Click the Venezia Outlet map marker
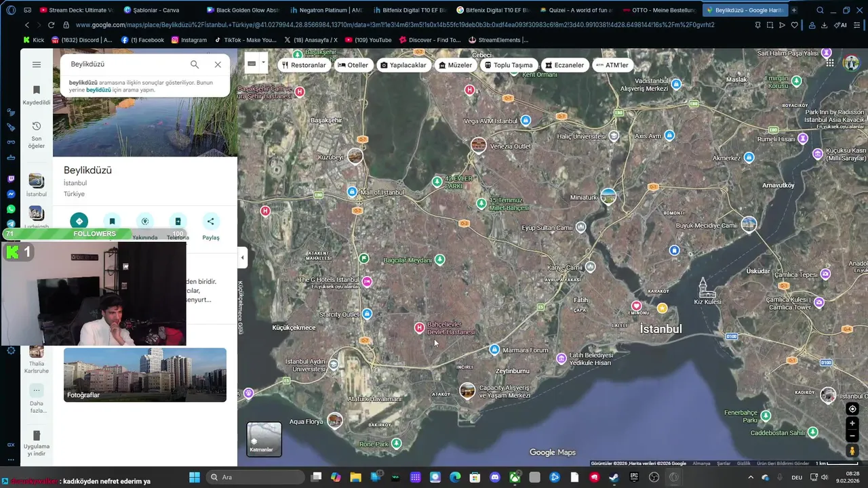Image resolution: width=868 pixels, height=488 pixels. click(479, 145)
